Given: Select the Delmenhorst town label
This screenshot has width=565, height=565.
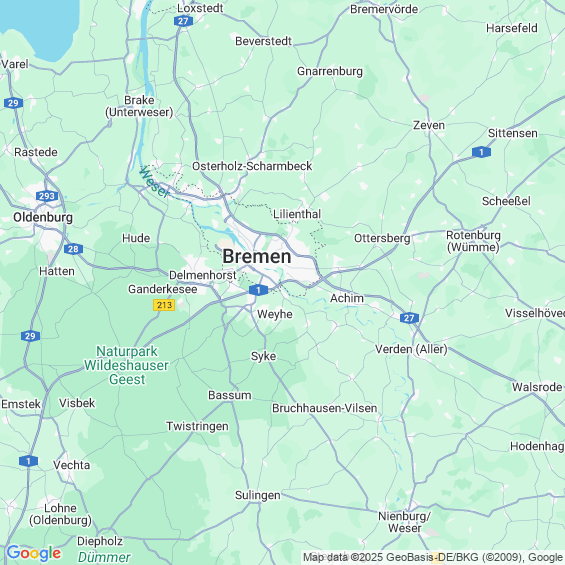Looking at the screenshot, I should (x=203, y=275).
